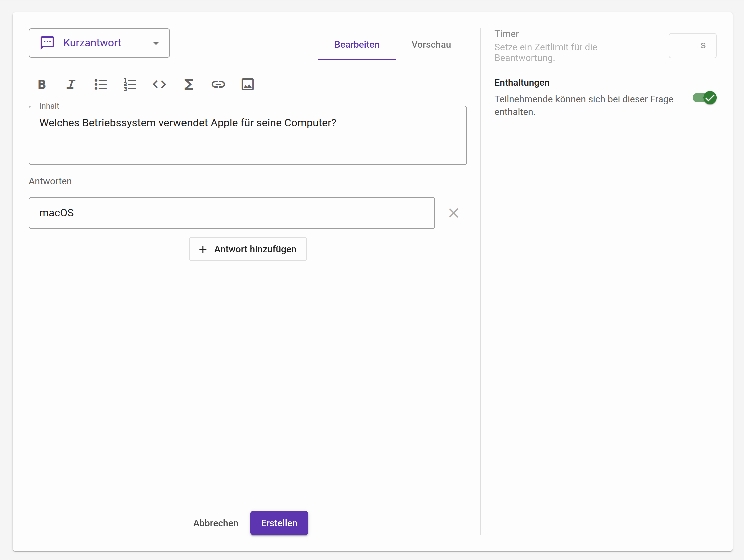The image size is (744, 560).
Task: Click Antwort hinzufügen button
Action: pyautogui.click(x=248, y=249)
